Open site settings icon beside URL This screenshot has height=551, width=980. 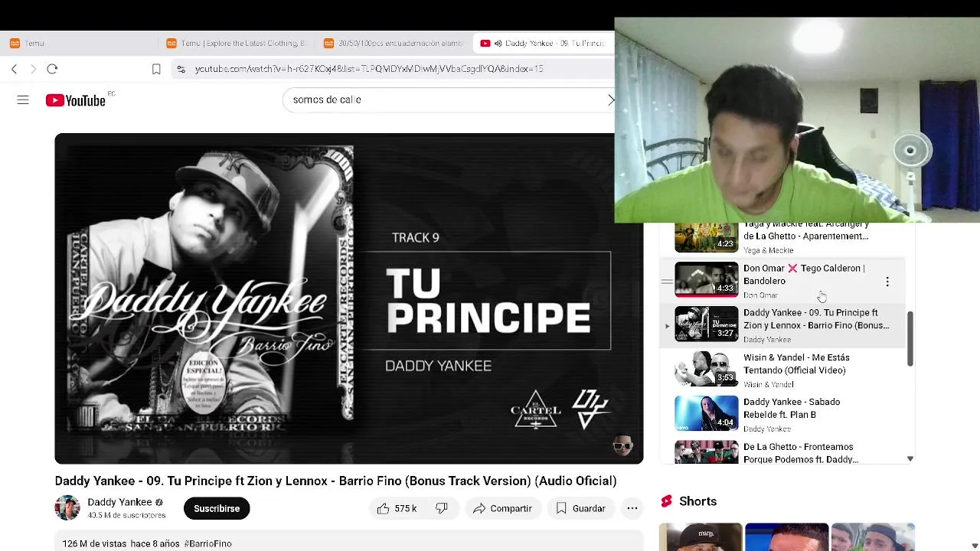[181, 69]
